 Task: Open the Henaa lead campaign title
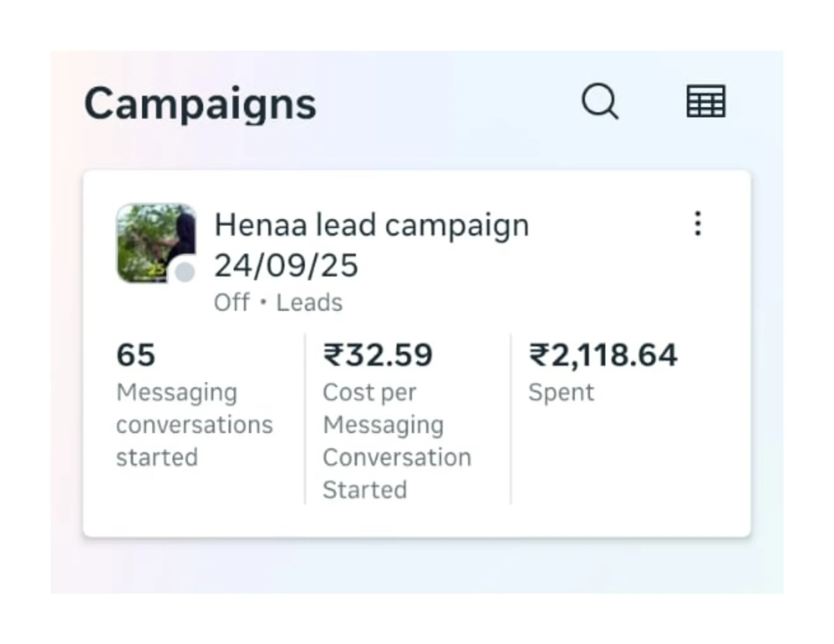tap(371, 225)
